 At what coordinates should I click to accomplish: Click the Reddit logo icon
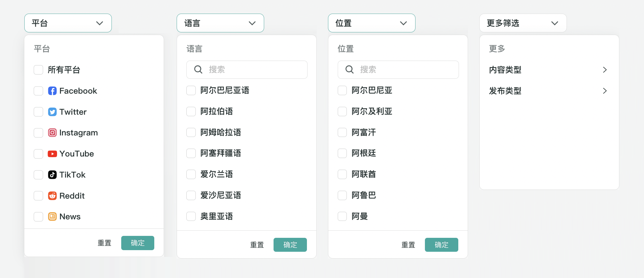pos(52,196)
